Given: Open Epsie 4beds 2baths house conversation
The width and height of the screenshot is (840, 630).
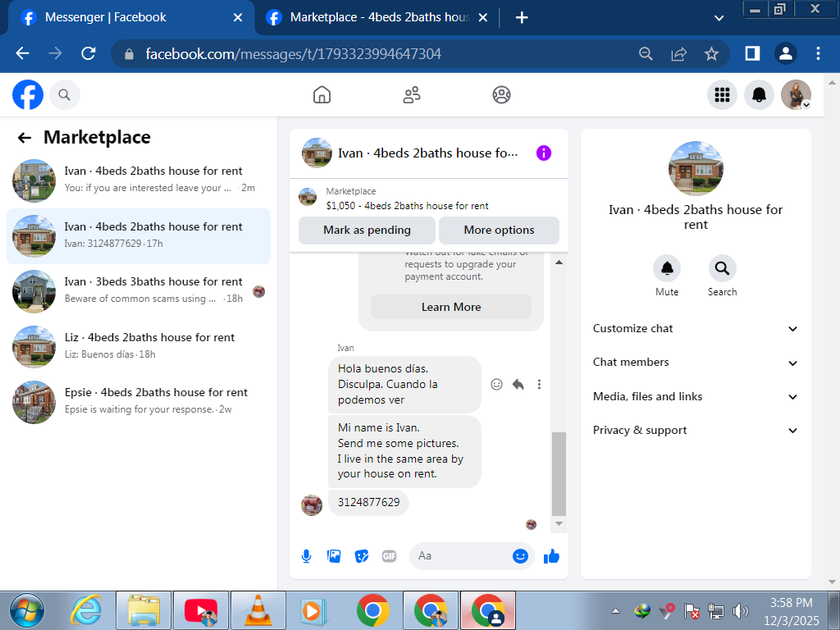Looking at the screenshot, I should click(138, 402).
